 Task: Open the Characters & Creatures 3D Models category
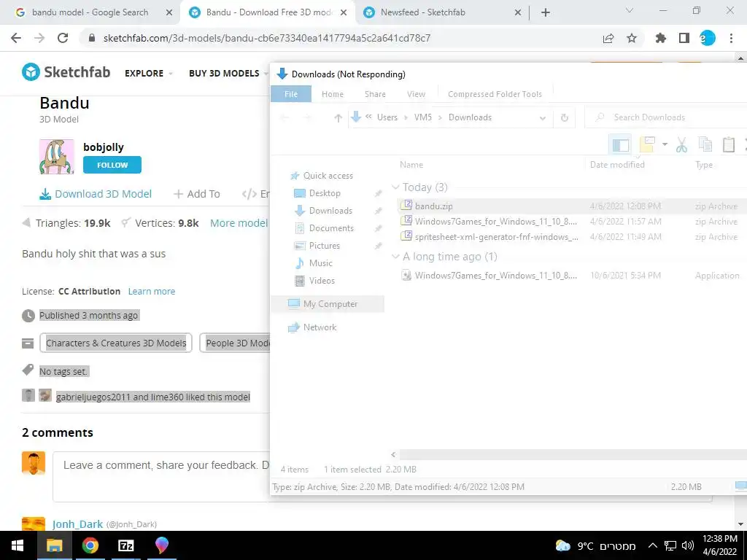point(116,343)
